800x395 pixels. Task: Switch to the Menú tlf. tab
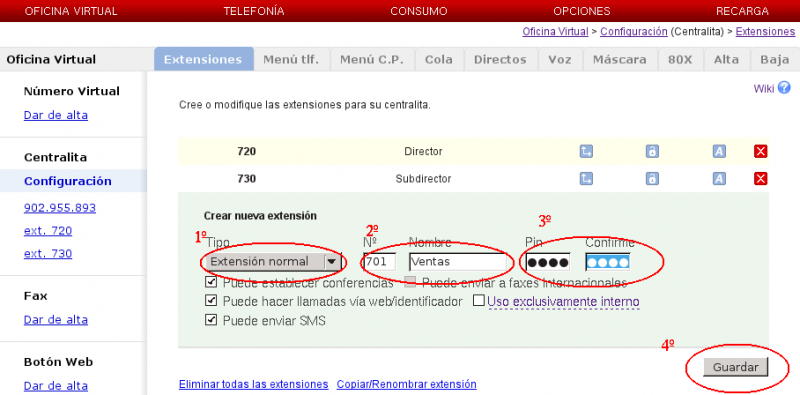[x=291, y=59]
